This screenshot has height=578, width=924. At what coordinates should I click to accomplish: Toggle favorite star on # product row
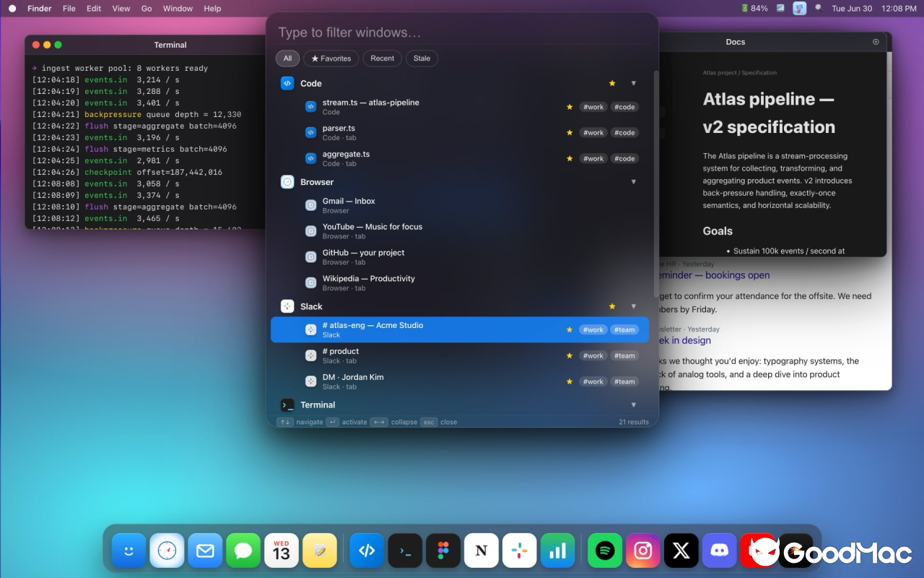point(570,355)
